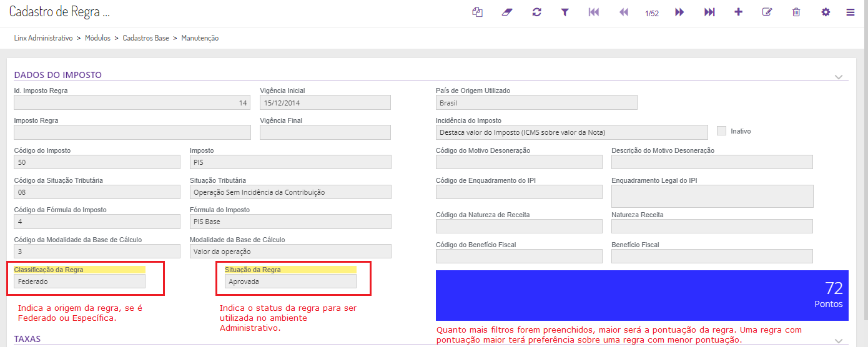868x347 pixels.
Task: Click the Situação Tributária field
Action: [x=290, y=192]
